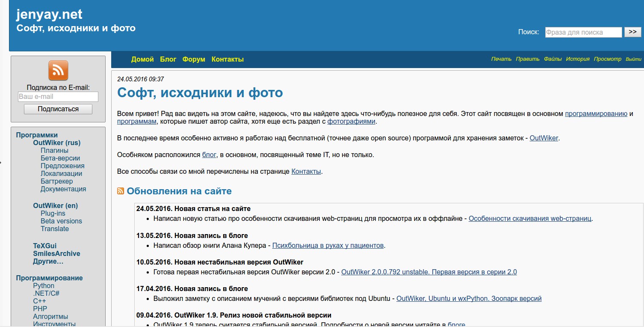The height and width of the screenshot is (327, 644).
Task: Open C++ in the sidebar
Action: 39,301
